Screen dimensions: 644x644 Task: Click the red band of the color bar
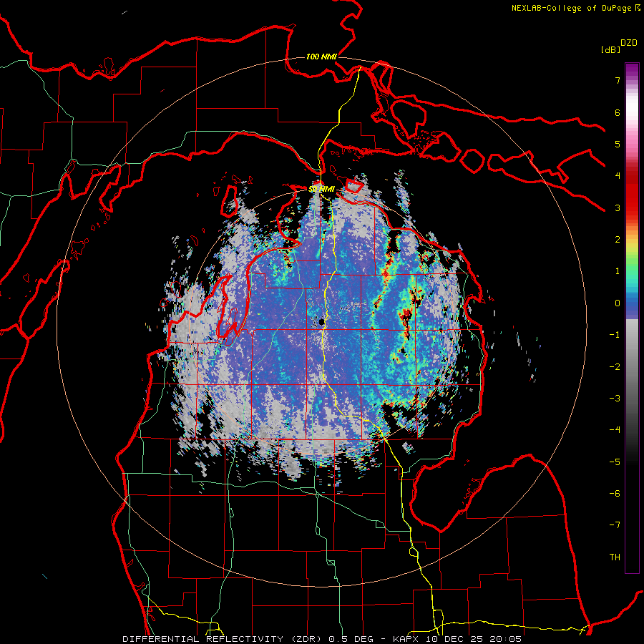tap(632, 193)
